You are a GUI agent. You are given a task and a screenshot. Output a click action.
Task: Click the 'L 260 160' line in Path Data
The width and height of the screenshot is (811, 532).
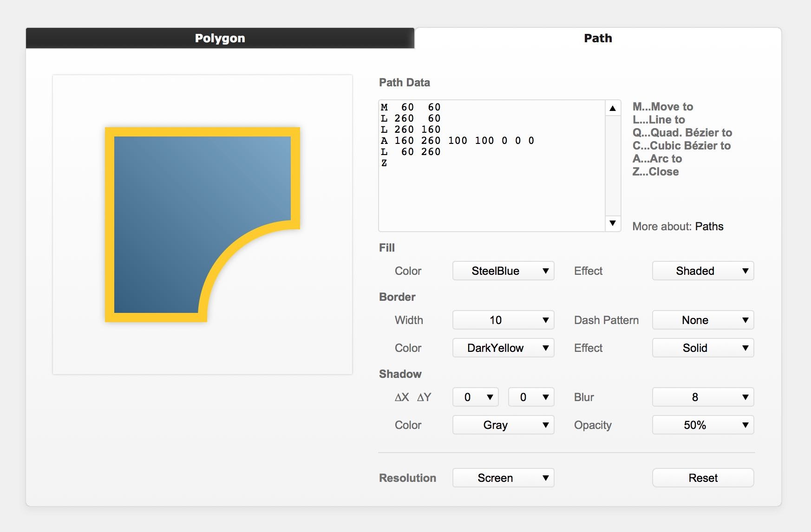click(411, 130)
